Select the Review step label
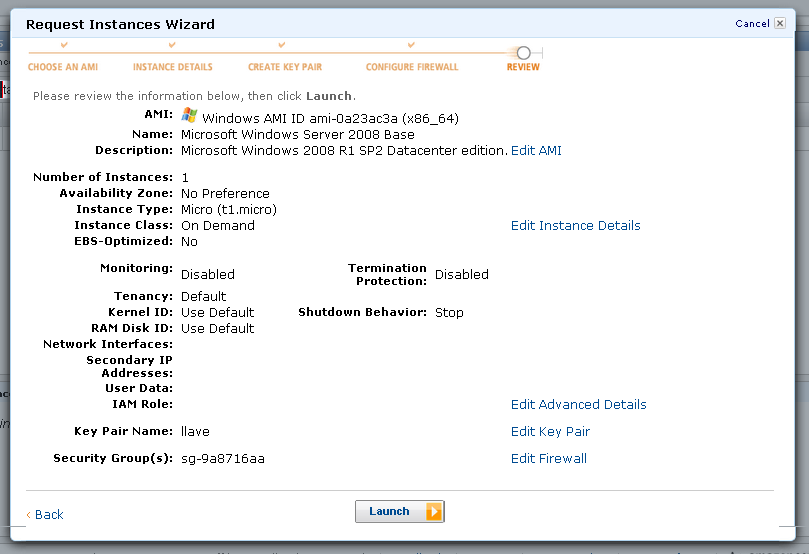Screen dimensions: 809x554 coord(523,67)
